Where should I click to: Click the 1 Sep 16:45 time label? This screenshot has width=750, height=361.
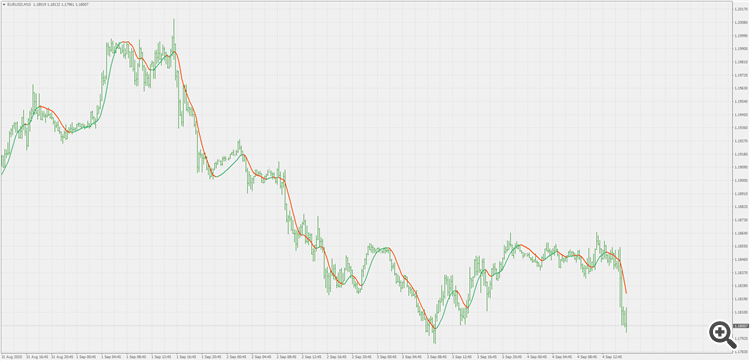tap(187, 357)
